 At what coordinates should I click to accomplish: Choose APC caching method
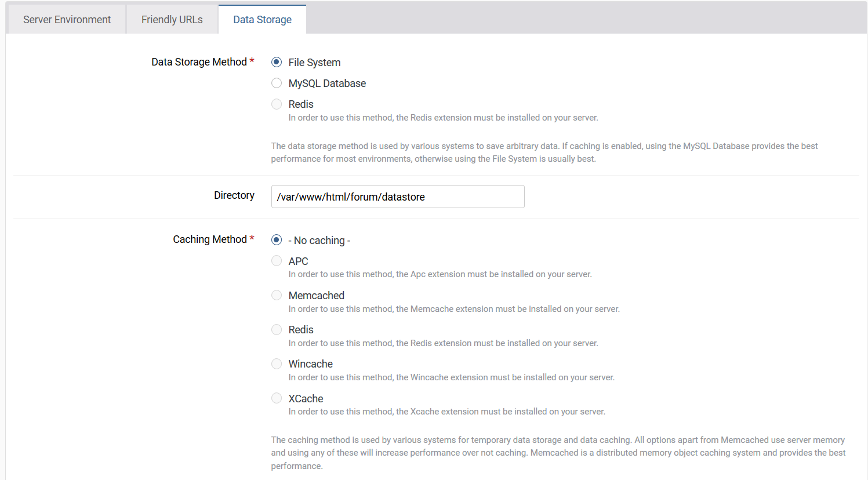pyautogui.click(x=277, y=261)
